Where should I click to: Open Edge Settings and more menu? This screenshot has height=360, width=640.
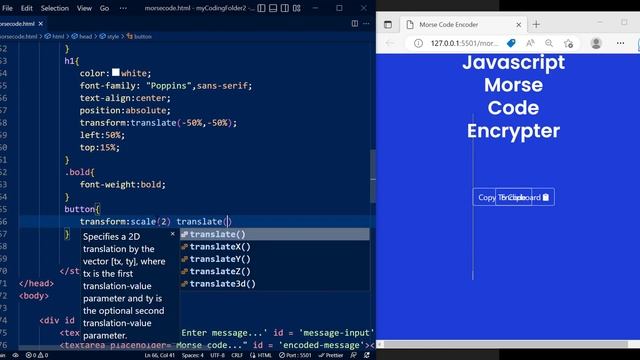[x=620, y=43]
